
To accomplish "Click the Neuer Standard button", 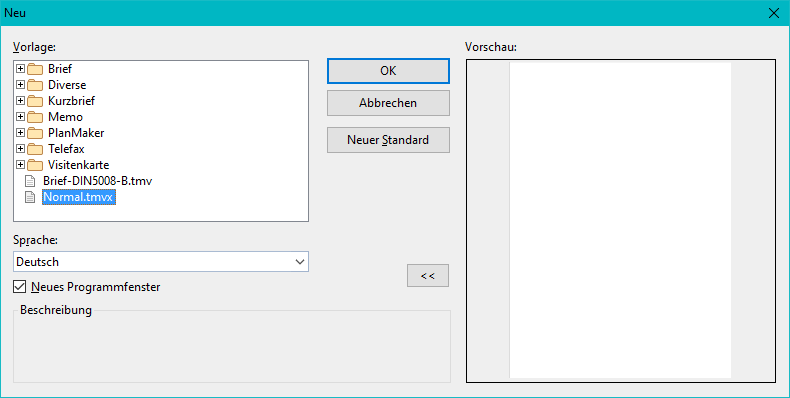I will (388, 140).
